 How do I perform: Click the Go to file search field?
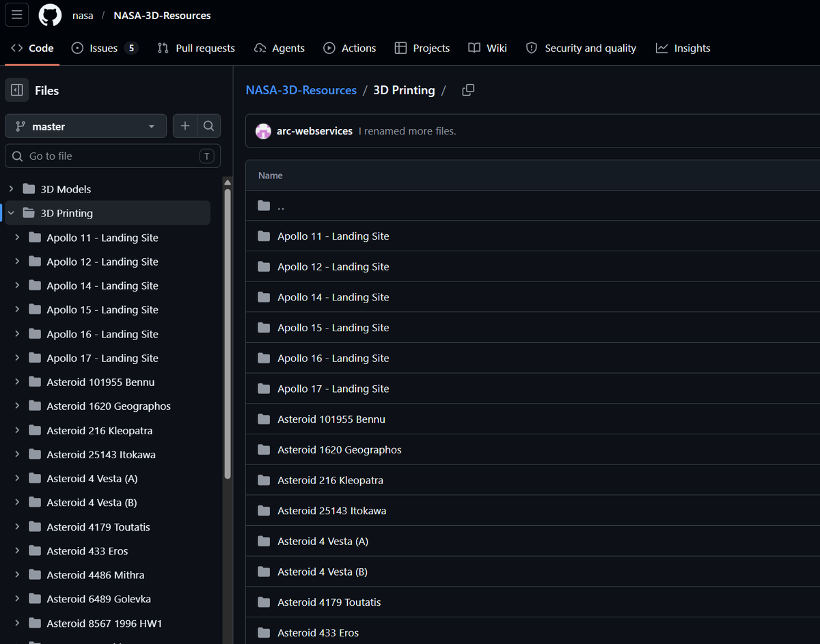coord(113,156)
